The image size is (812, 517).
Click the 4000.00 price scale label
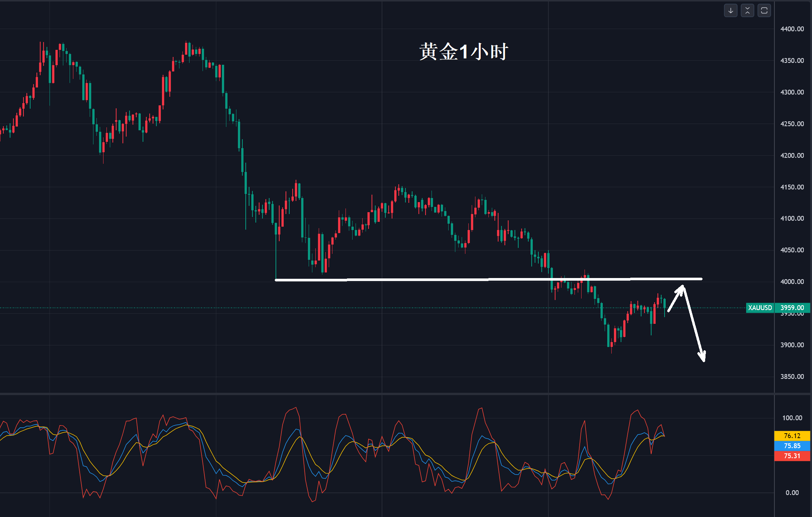[792, 282]
